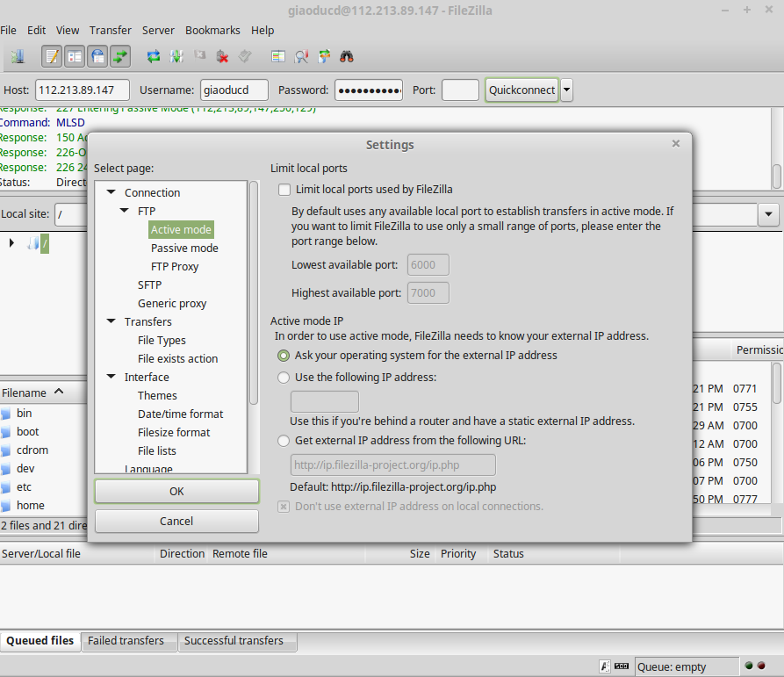Open the File menu
The height and width of the screenshot is (677, 784).
coord(9,31)
